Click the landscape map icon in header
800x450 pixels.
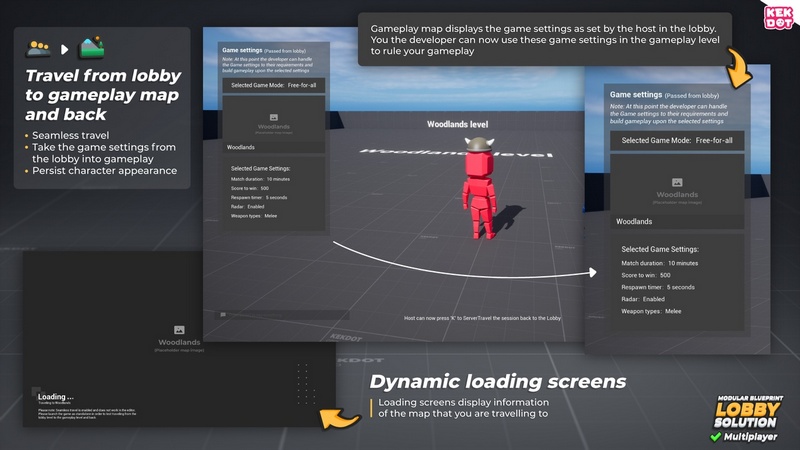click(x=91, y=47)
